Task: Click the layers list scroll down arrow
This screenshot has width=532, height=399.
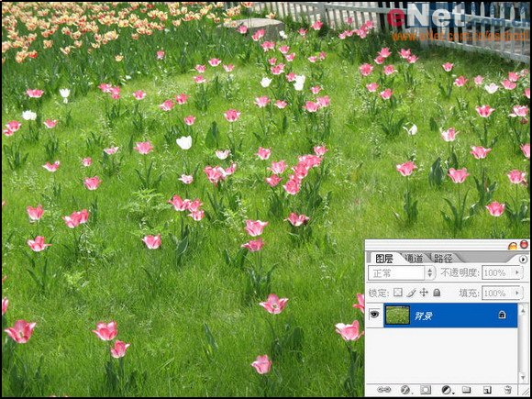Action: click(x=523, y=378)
